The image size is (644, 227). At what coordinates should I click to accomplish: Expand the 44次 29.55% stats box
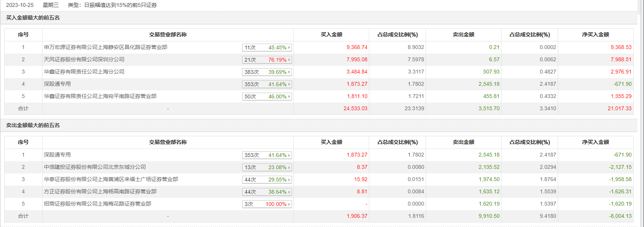(267, 180)
